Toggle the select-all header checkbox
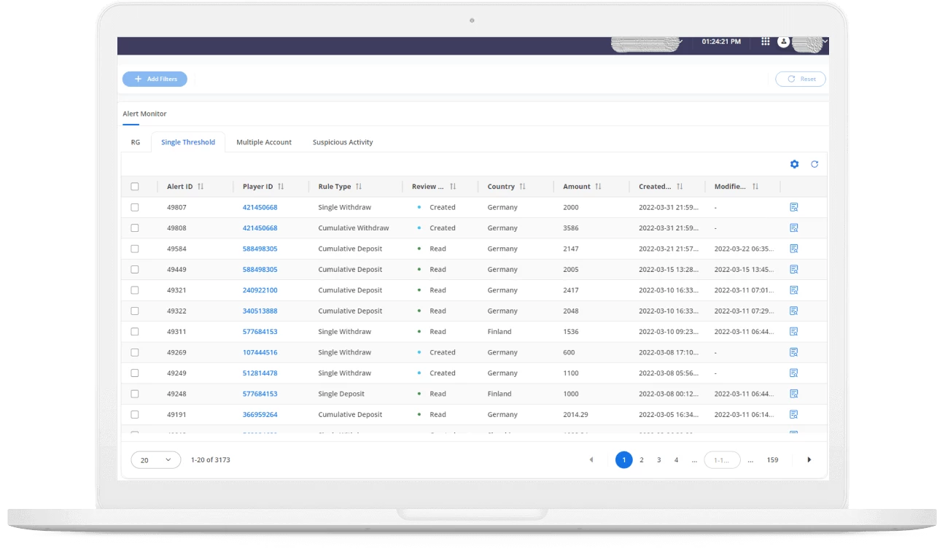The width and height of the screenshot is (937, 560). 135,187
